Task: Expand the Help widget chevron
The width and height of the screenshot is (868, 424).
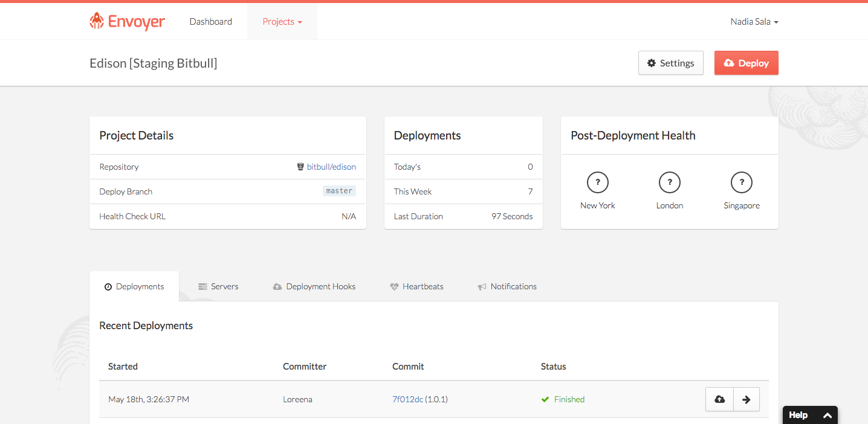Action: click(x=828, y=416)
